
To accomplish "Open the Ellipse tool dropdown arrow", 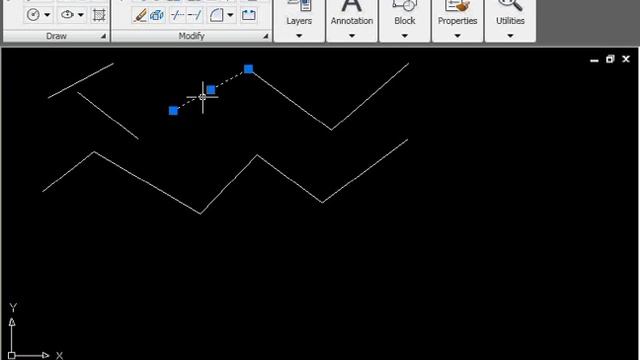I will (81, 15).
